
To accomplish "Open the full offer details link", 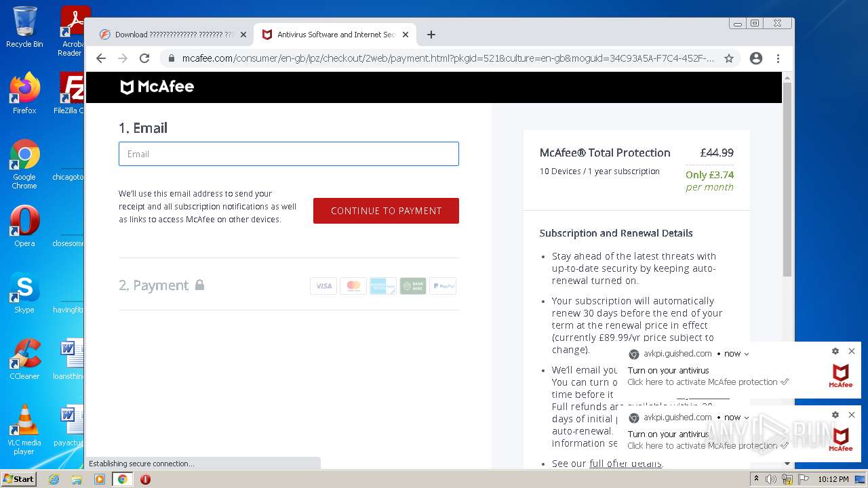I will 625,464.
